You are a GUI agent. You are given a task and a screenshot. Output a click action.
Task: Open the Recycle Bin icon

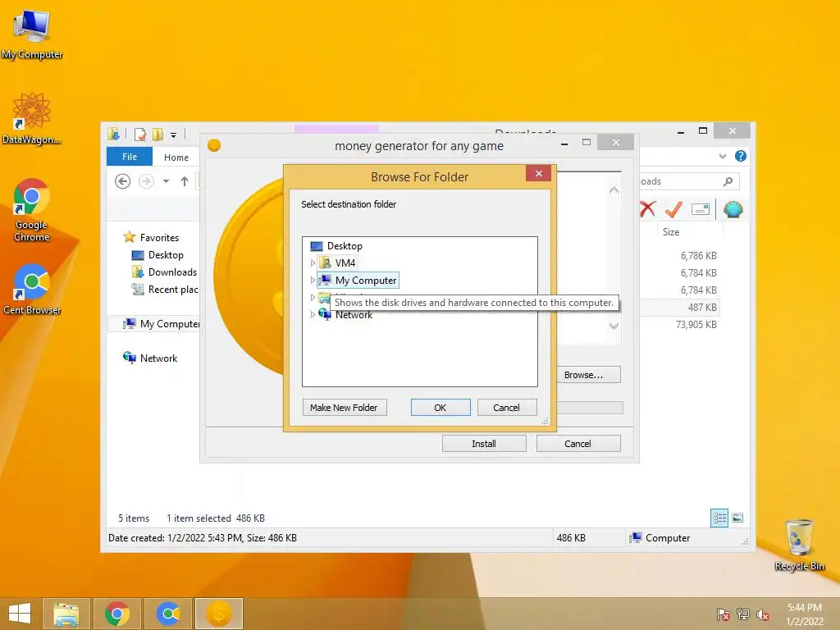[x=799, y=545]
